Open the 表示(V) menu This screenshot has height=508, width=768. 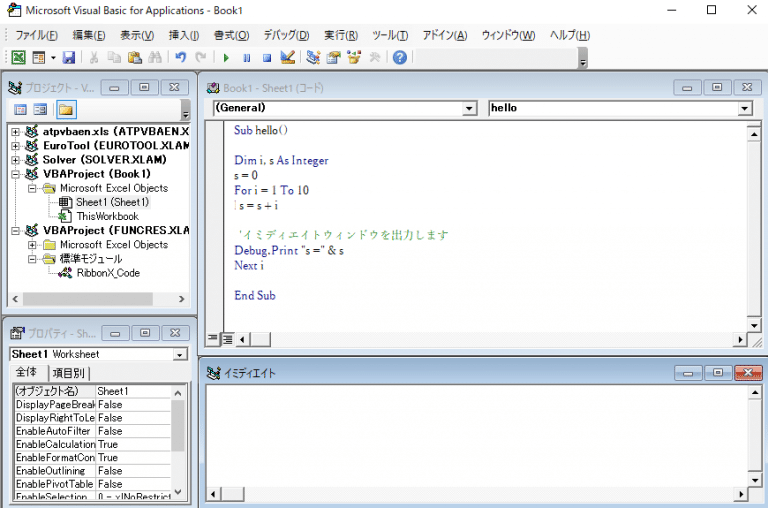pyautogui.click(x=137, y=35)
